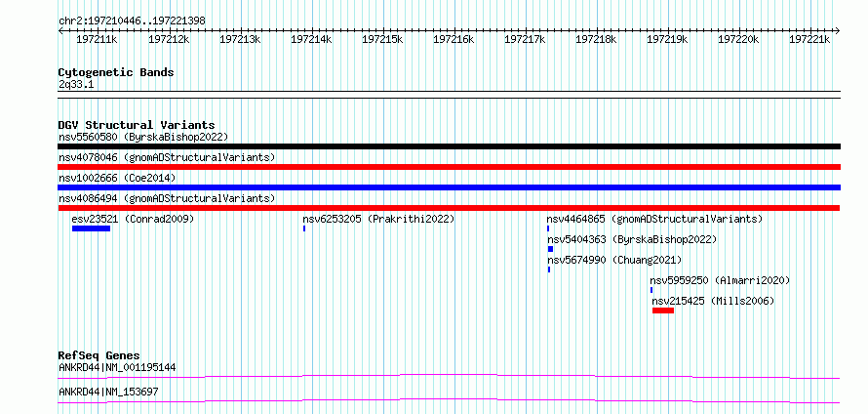Click the blue nsv1002666 variant bar
868x414 pixels.
[x=449, y=187]
